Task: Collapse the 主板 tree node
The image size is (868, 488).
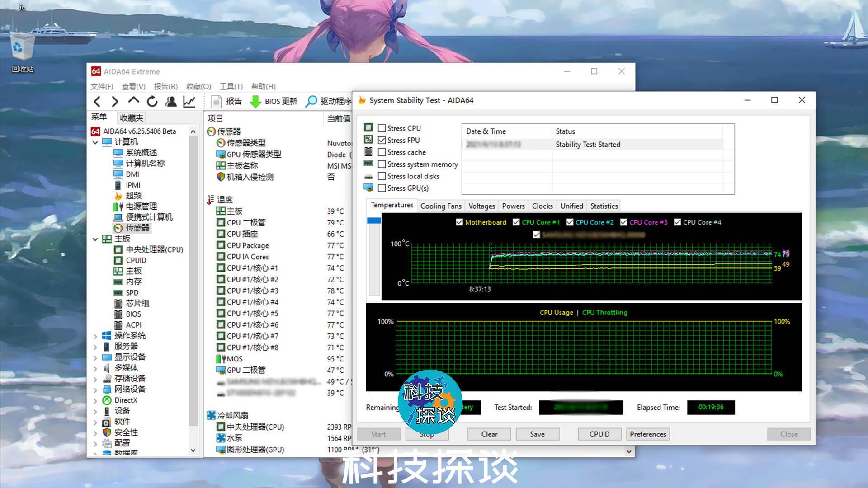Action: point(95,239)
